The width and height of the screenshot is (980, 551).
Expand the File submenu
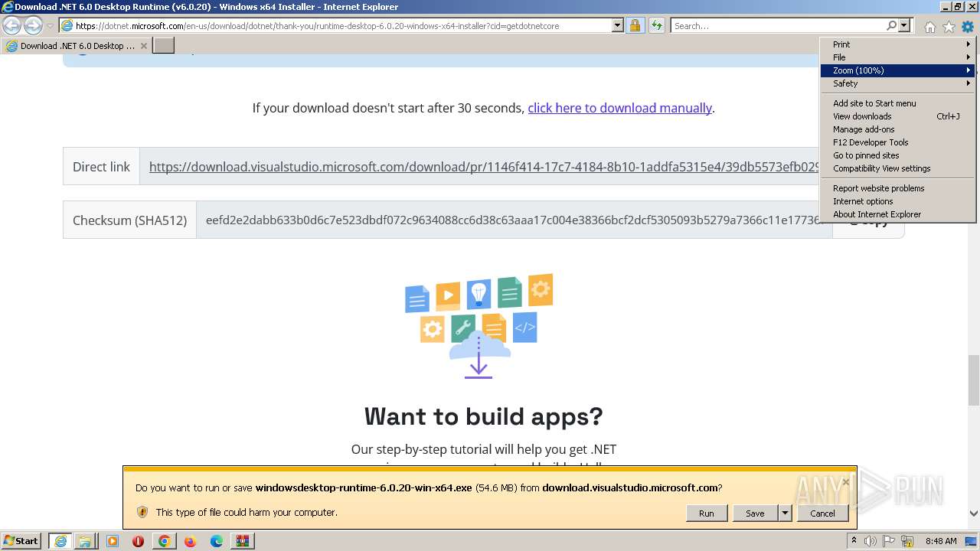897,57
